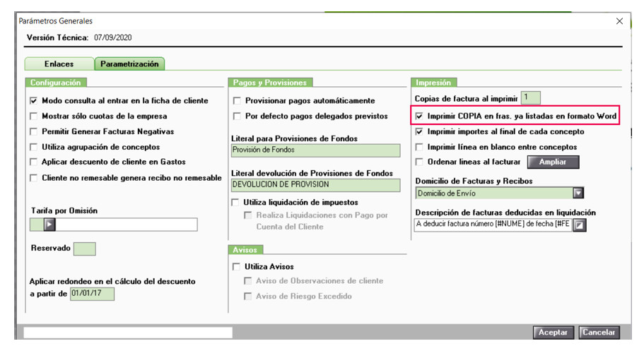Click the A deducir factura número text field
The height and width of the screenshot is (346, 644).
click(x=493, y=225)
